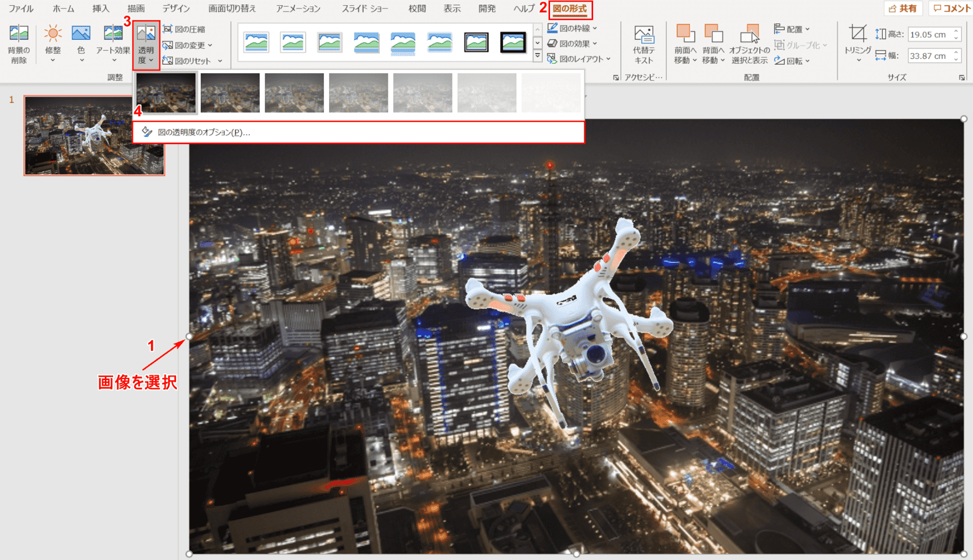Select the fifth transparency preset thumbnail

click(423, 93)
